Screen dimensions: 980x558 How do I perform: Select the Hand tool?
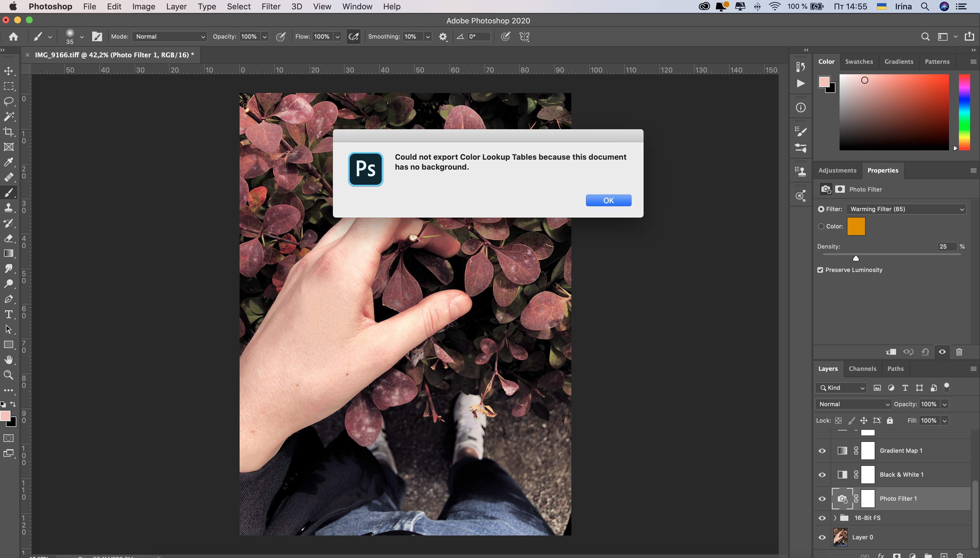pyautogui.click(x=8, y=359)
